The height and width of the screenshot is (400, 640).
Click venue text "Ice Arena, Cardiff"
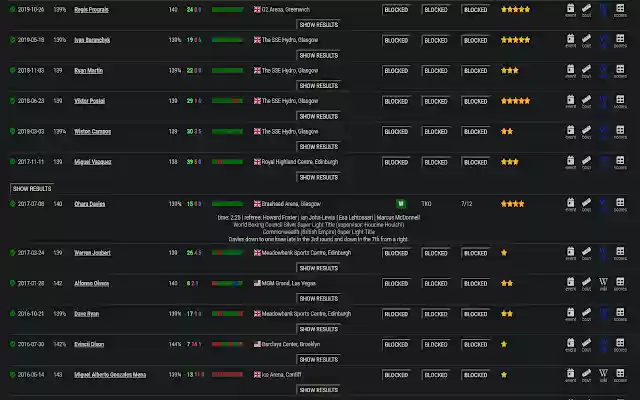pos(281,375)
